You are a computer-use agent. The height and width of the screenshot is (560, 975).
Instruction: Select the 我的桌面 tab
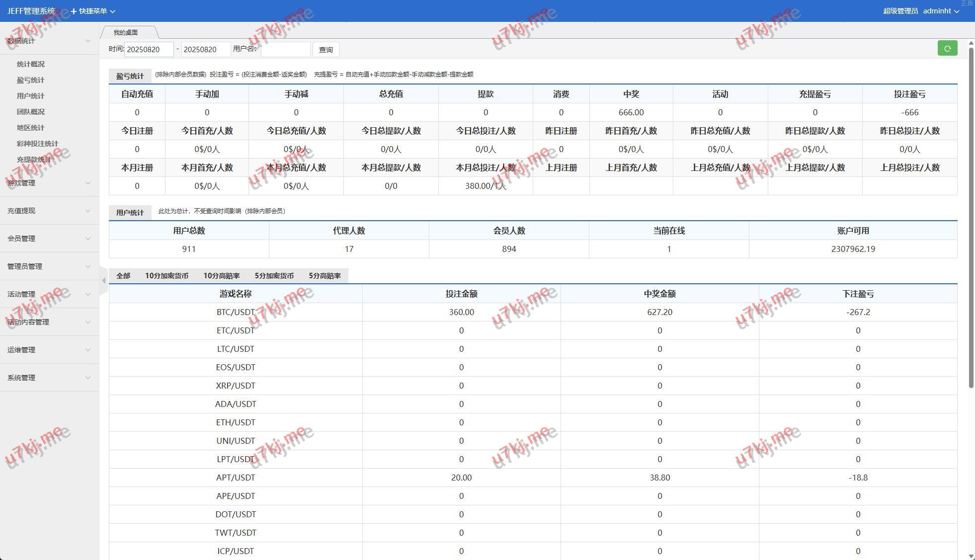point(126,32)
